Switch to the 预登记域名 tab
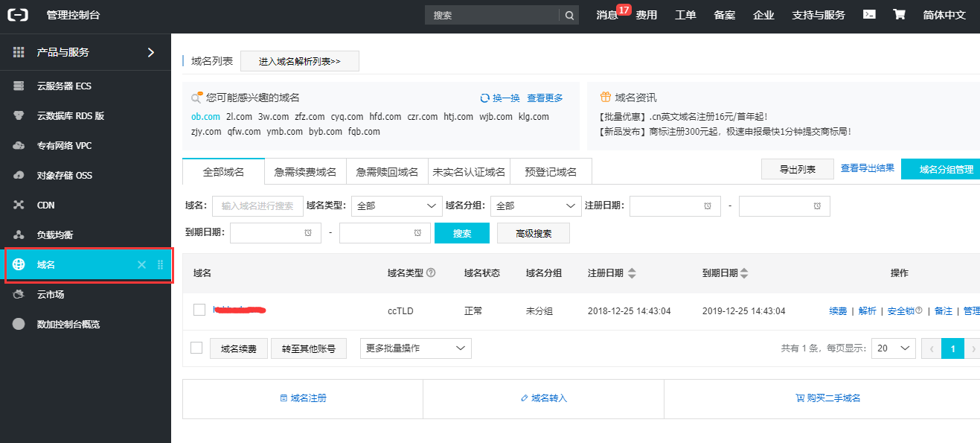 551,171
